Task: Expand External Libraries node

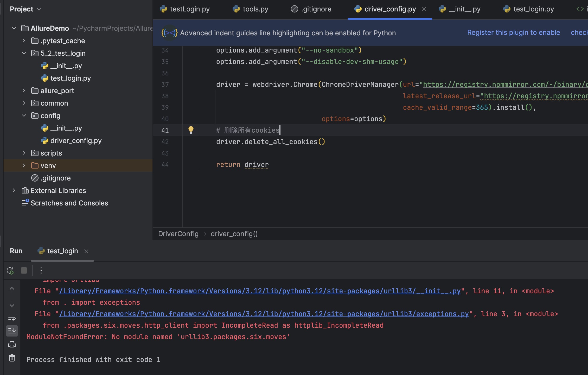Action: pyautogui.click(x=14, y=191)
